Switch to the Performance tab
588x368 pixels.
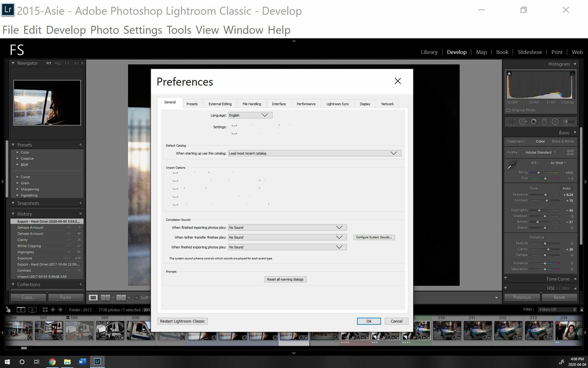click(306, 104)
